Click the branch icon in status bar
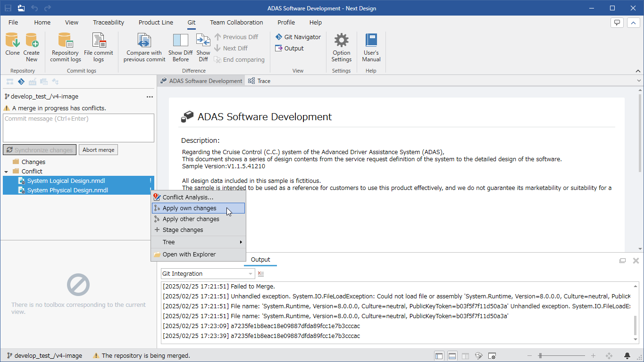This screenshot has width=644, height=362. click(x=9, y=356)
